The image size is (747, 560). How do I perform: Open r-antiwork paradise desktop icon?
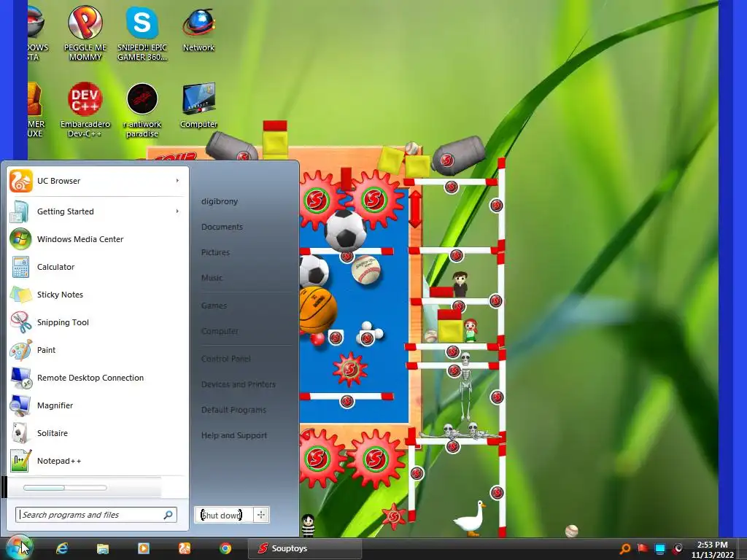tap(142, 110)
